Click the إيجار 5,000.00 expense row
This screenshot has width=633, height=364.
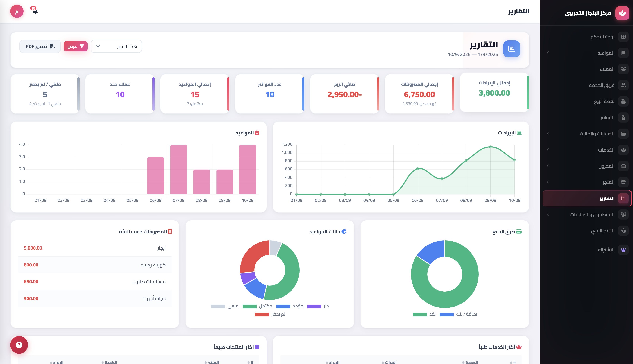[x=95, y=248]
